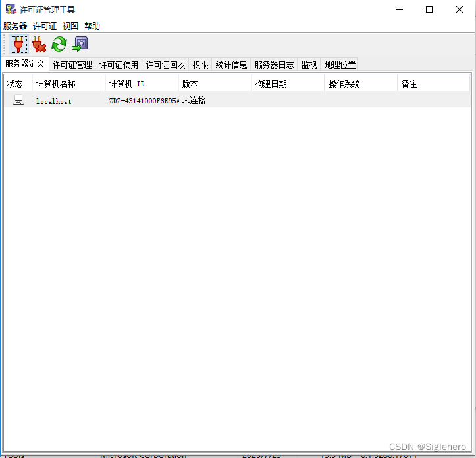476x458 pixels.
Task: Sort by the 计算机名称 column header
Action: click(x=68, y=84)
